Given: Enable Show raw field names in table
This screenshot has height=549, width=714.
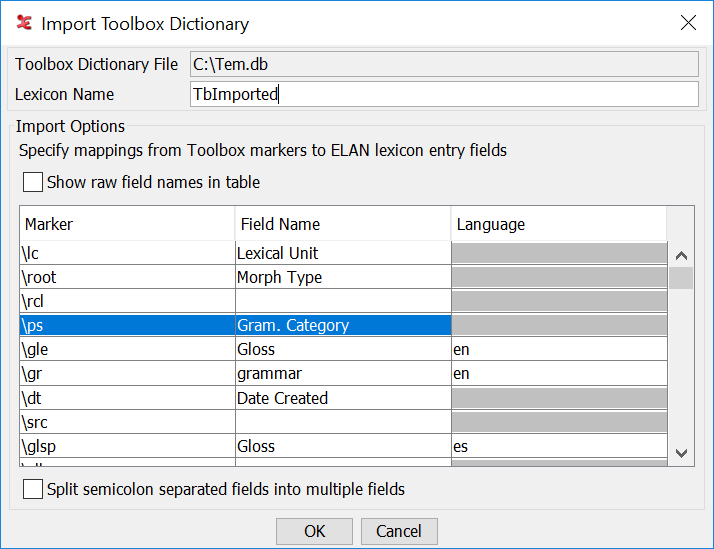Looking at the screenshot, I should [33, 182].
